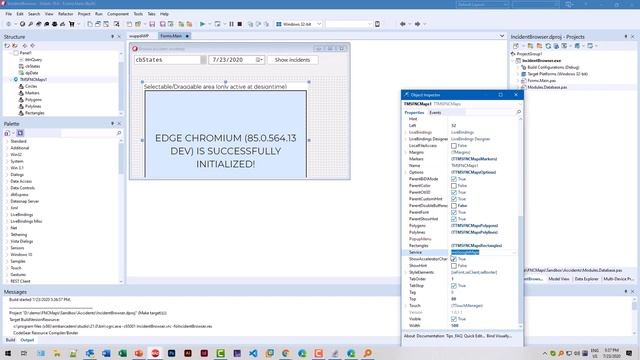Toggle the ParentBiDiMode checkbox

tap(453, 179)
